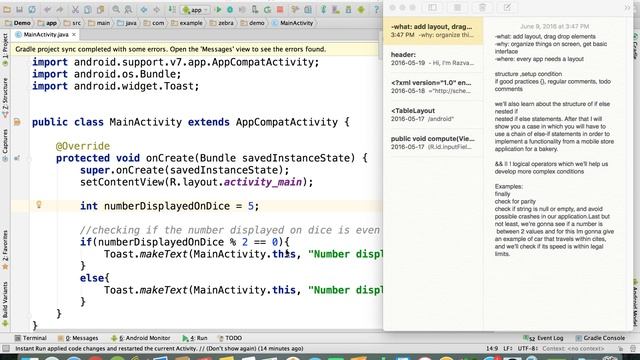Open the TODO tool window

pos(230,338)
